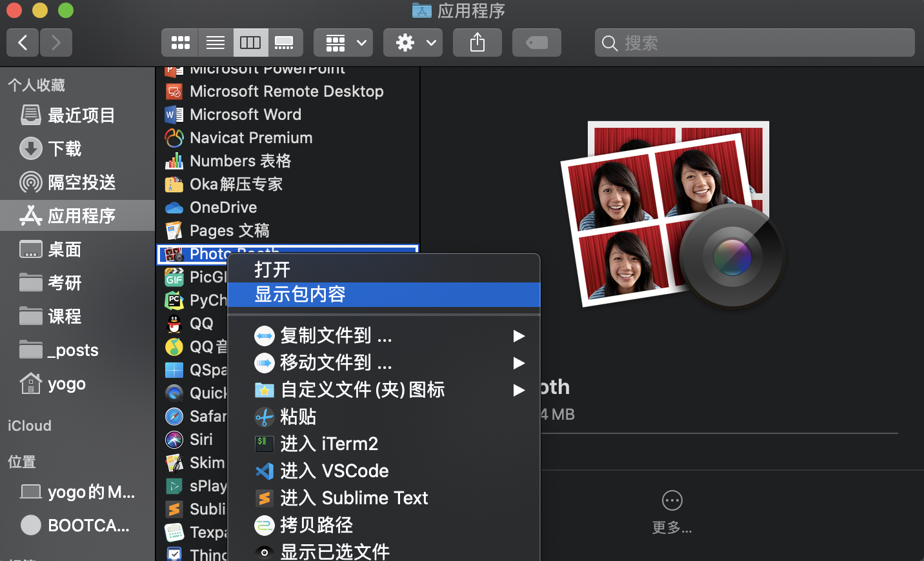
Task: Open the gear action menu
Action: [x=413, y=43]
